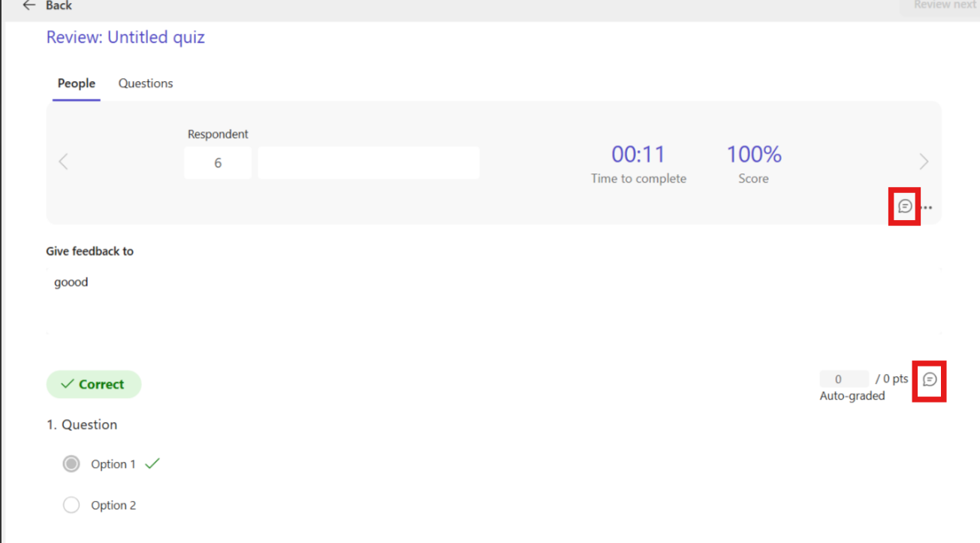Screen dimensions: 980x543
Task: Click the Review next button
Action: pyautogui.click(x=944, y=6)
